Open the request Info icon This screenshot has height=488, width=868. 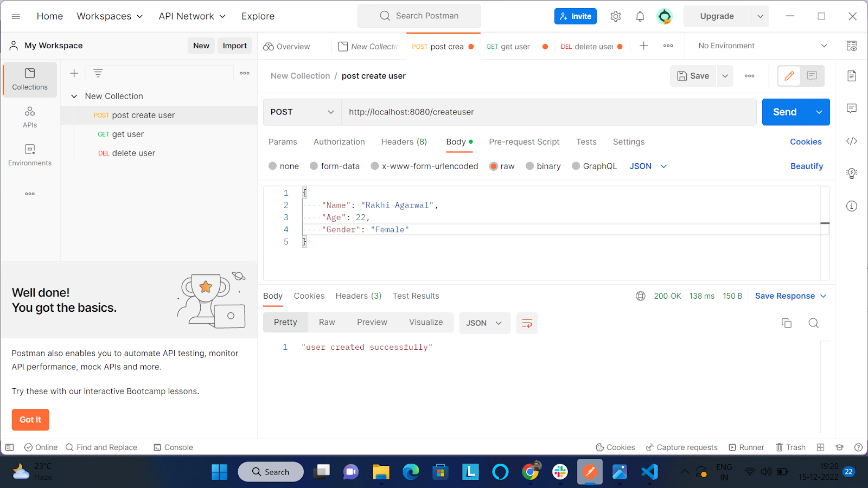click(x=852, y=206)
